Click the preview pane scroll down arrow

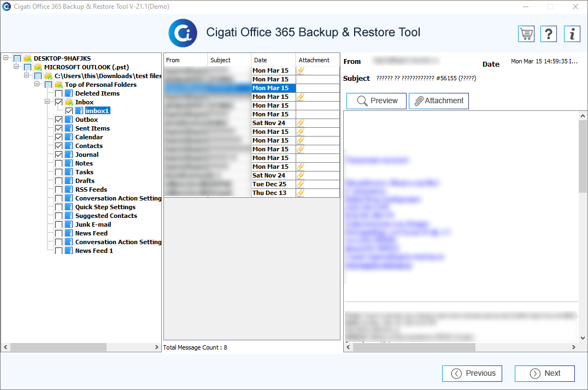pos(583,338)
